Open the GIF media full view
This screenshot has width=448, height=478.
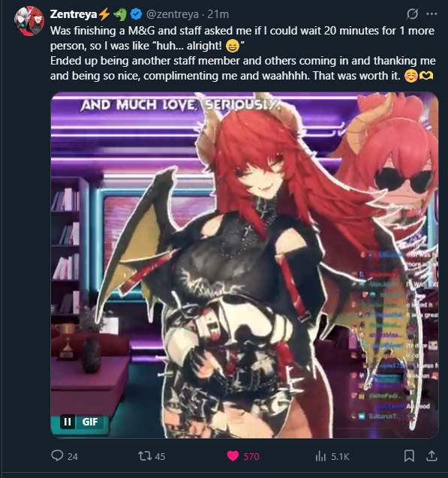coord(245,265)
